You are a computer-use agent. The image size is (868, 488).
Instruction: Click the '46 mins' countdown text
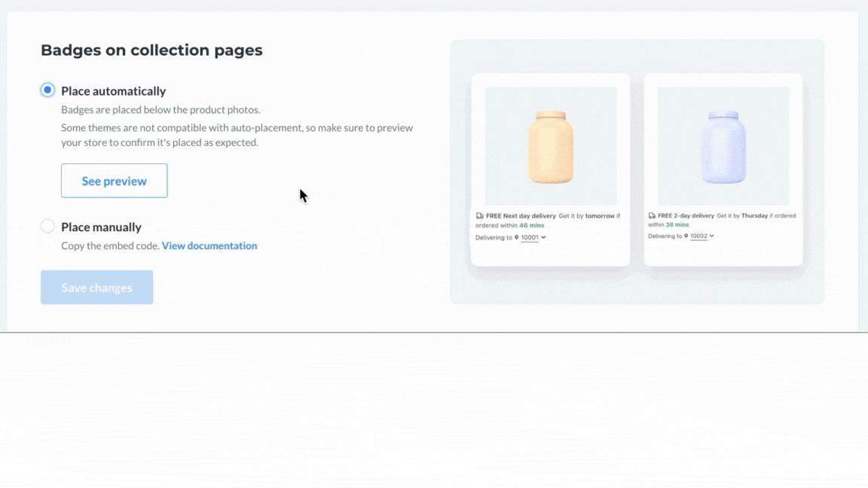531,225
